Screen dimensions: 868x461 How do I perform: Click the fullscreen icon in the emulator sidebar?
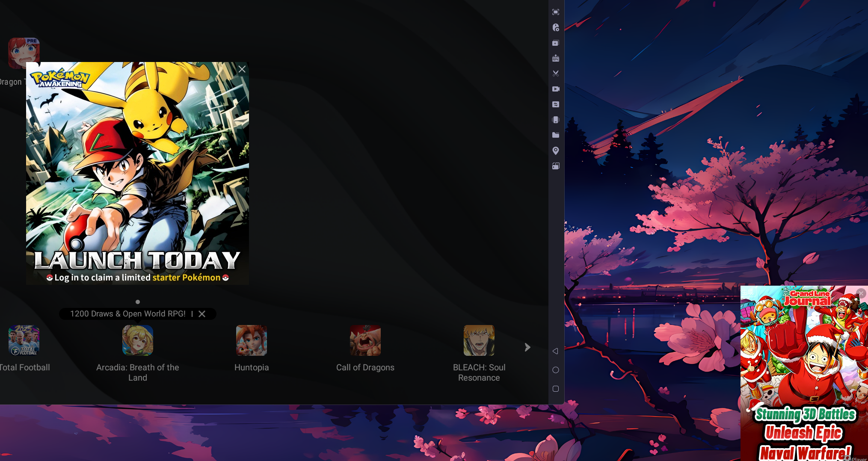click(556, 12)
